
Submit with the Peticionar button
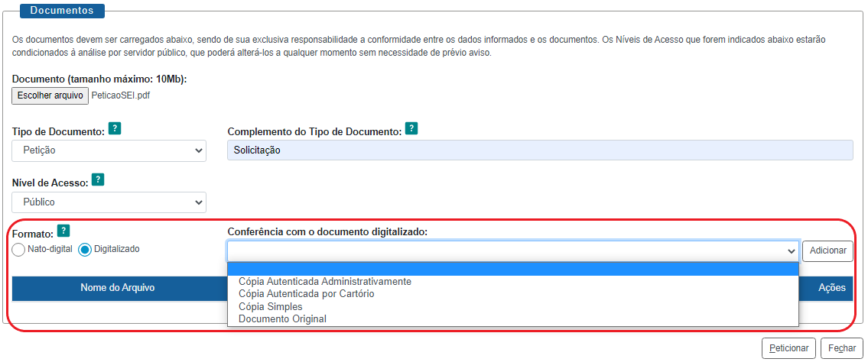click(788, 347)
